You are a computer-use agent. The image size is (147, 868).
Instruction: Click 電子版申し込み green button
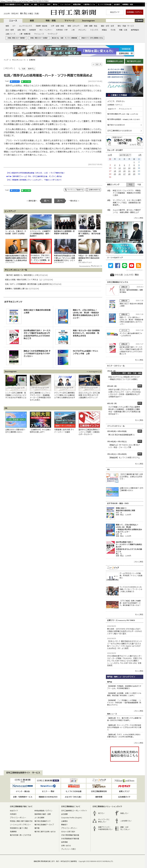coord(134,61)
